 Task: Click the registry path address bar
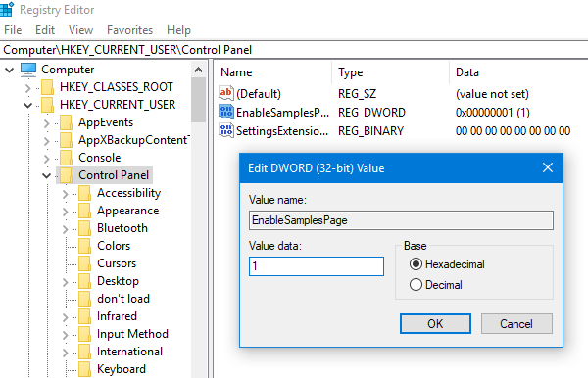coord(294,50)
